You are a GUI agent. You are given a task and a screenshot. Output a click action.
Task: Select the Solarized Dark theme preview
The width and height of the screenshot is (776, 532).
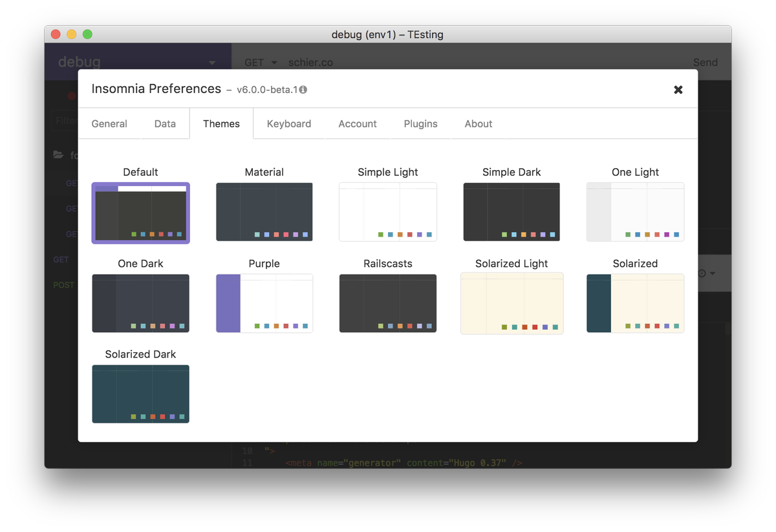tap(141, 394)
